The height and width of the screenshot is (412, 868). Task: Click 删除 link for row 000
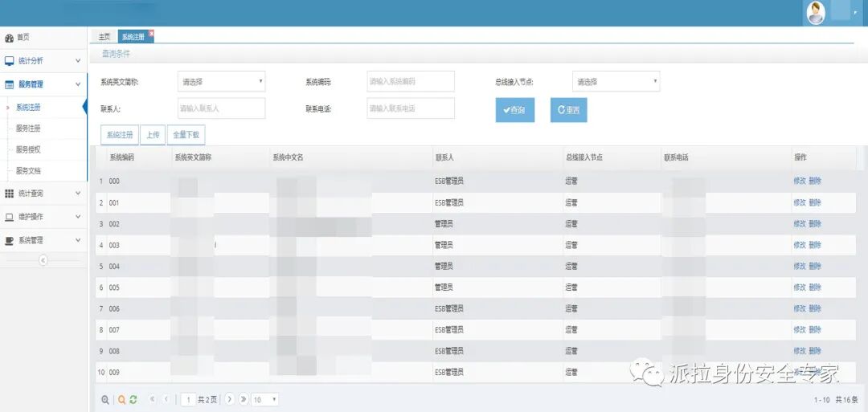pyautogui.click(x=815, y=181)
